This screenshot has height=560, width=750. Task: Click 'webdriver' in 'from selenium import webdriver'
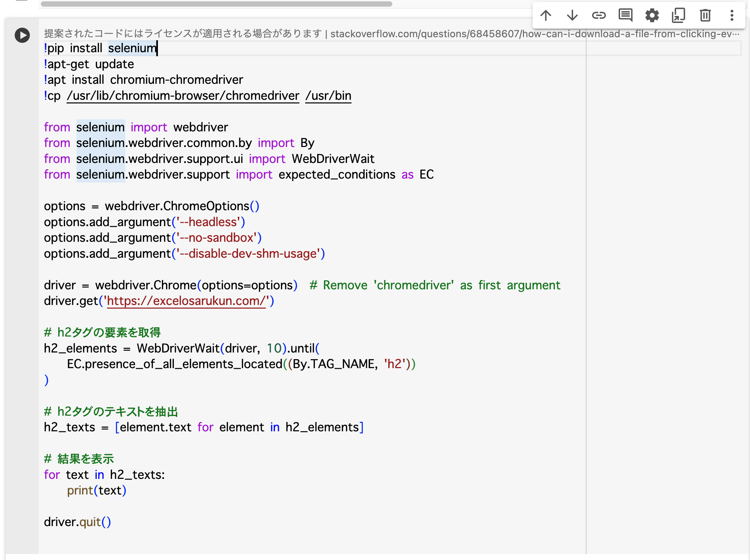tap(201, 127)
